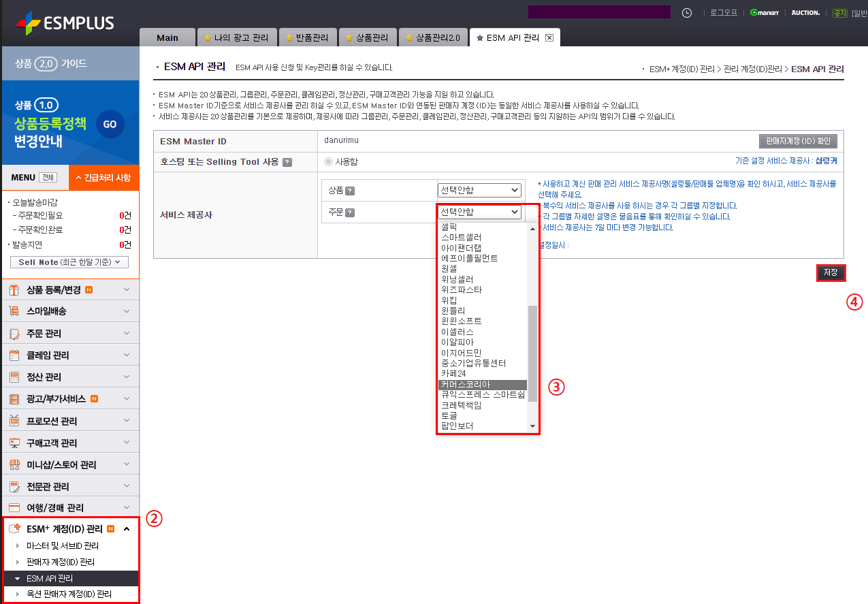Open 판매자 계정(ID) 관리 submenu
The image size is (868, 604).
click(61, 562)
